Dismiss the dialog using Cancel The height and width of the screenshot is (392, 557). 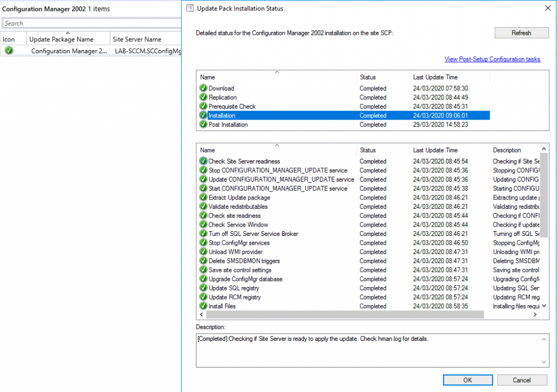[x=522, y=379]
